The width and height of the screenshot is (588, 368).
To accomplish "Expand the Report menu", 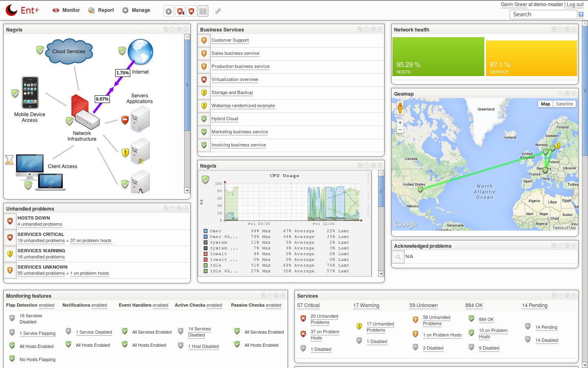I will [101, 10].
